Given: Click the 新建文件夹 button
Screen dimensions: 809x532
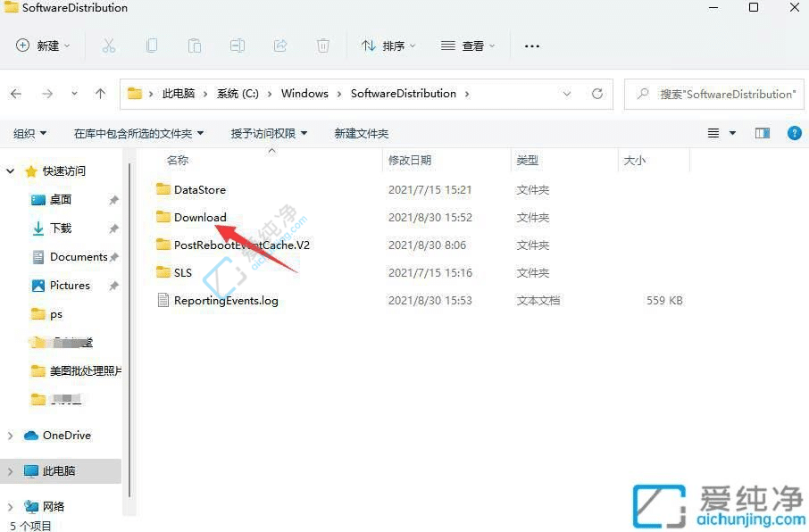Looking at the screenshot, I should pyautogui.click(x=362, y=132).
